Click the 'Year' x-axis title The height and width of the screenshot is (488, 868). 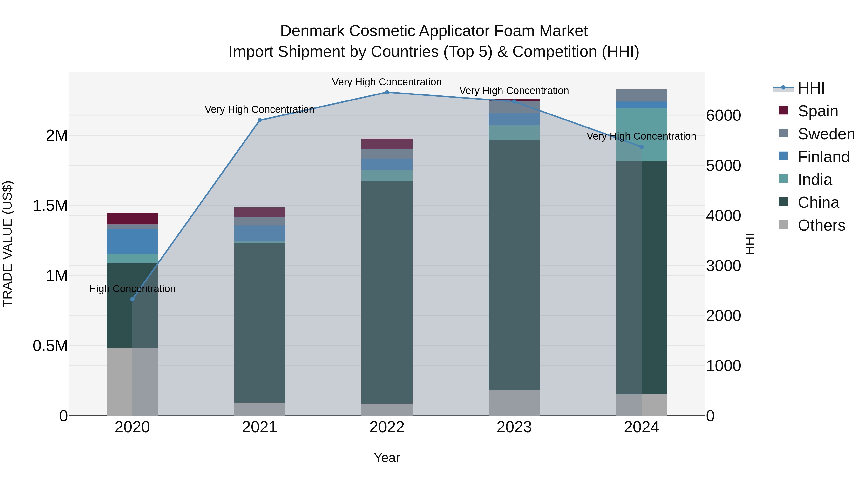coord(387,458)
